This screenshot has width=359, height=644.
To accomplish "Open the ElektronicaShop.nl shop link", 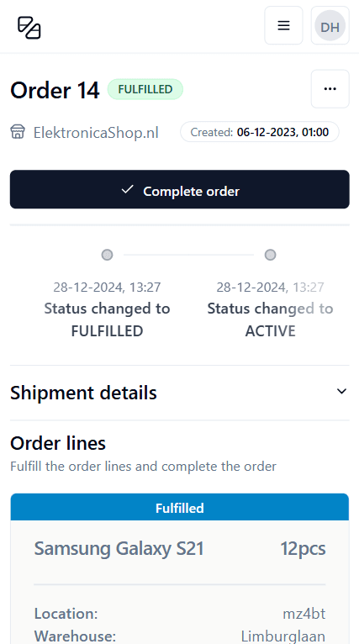I will [x=96, y=133].
